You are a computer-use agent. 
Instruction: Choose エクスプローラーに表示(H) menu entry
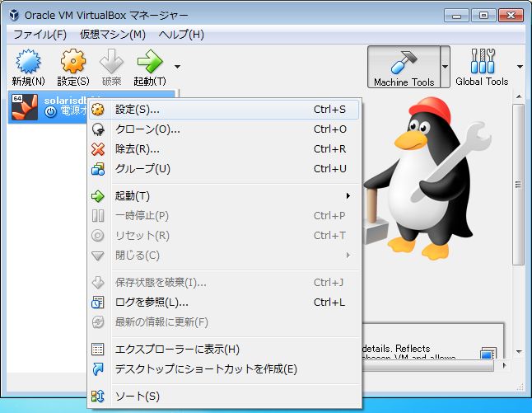click(224, 350)
